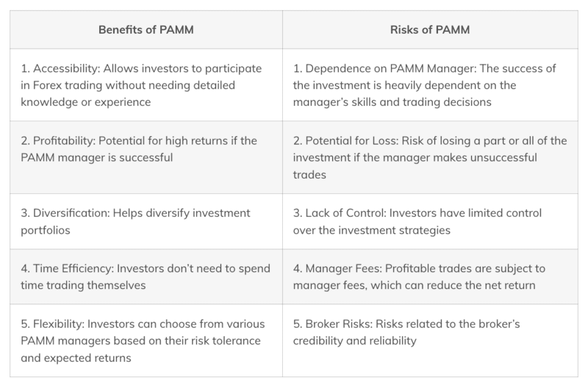Image resolution: width=588 pixels, height=386 pixels.
Task: Click the text 'over the investment strategies'
Action: pyautogui.click(x=372, y=230)
